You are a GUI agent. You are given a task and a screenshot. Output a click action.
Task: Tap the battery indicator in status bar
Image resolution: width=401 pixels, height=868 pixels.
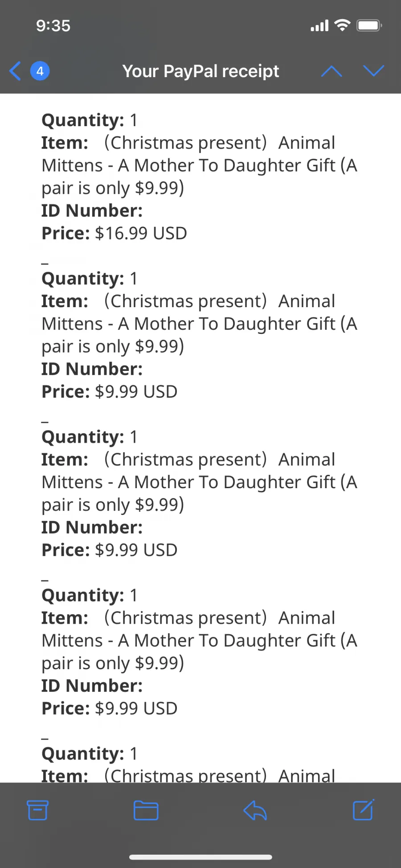[369, 25]
